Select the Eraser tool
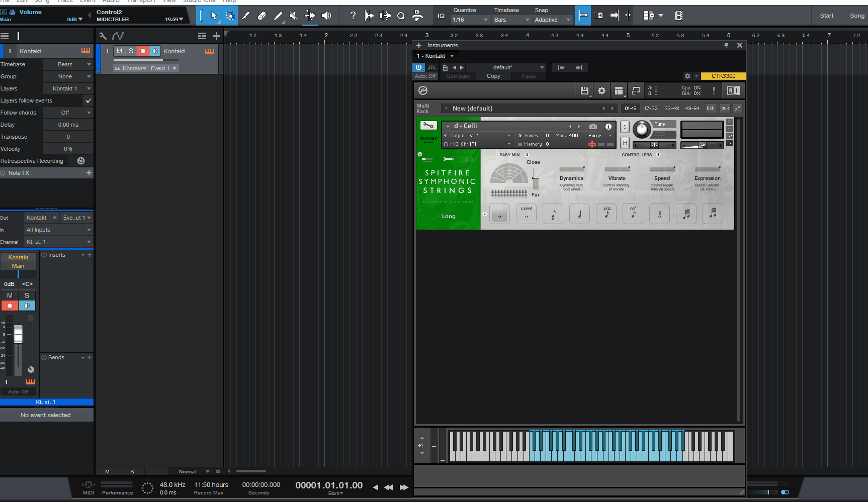Screen dimensions: 868x502 (x=262, y=16)
